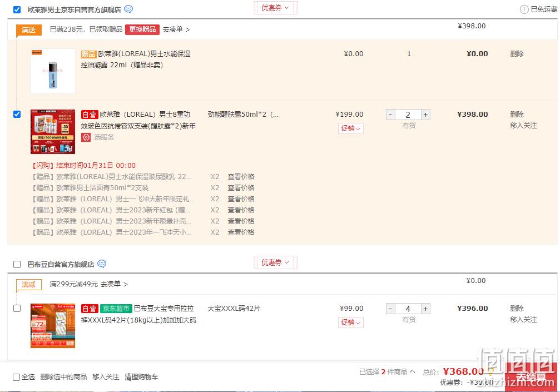560x392 pixels.
Task: Open the 巴布豆 拉拉裤 product thumbnail
Action: tap(53, 326)
